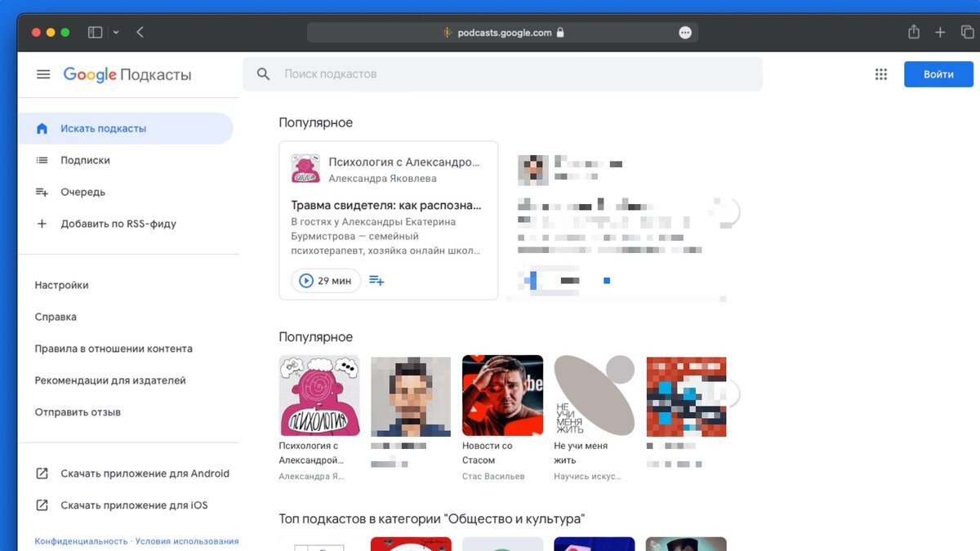Choose Добавить по RSS-фиду

click(x=118, y=224)
